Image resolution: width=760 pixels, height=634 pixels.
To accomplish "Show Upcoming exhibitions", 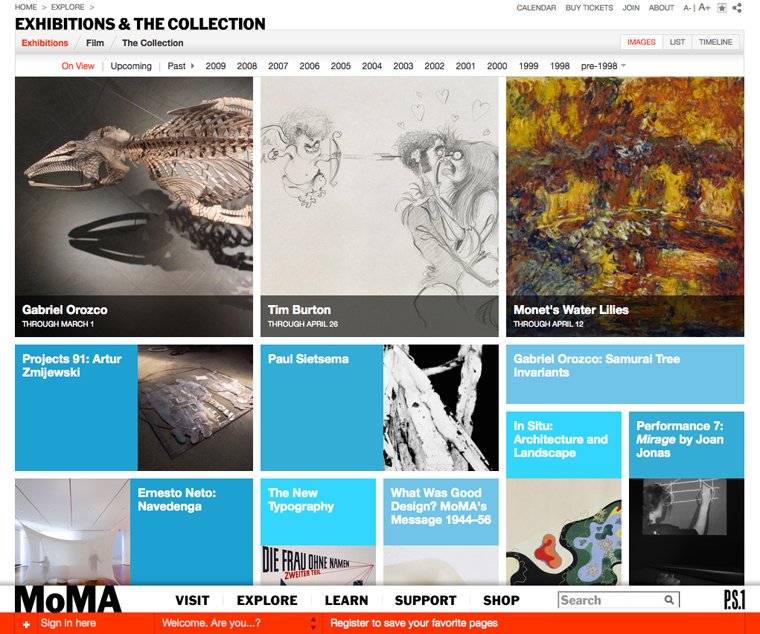I will coord(131,66).
